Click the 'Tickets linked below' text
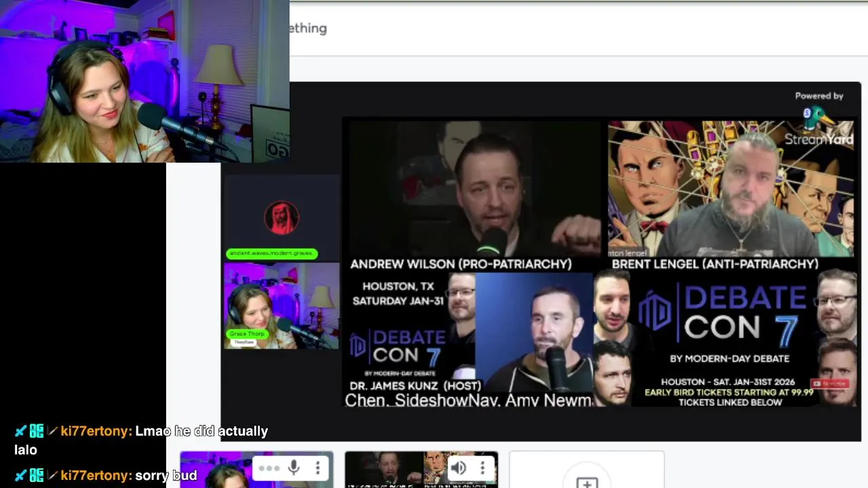 click(730, 402)
